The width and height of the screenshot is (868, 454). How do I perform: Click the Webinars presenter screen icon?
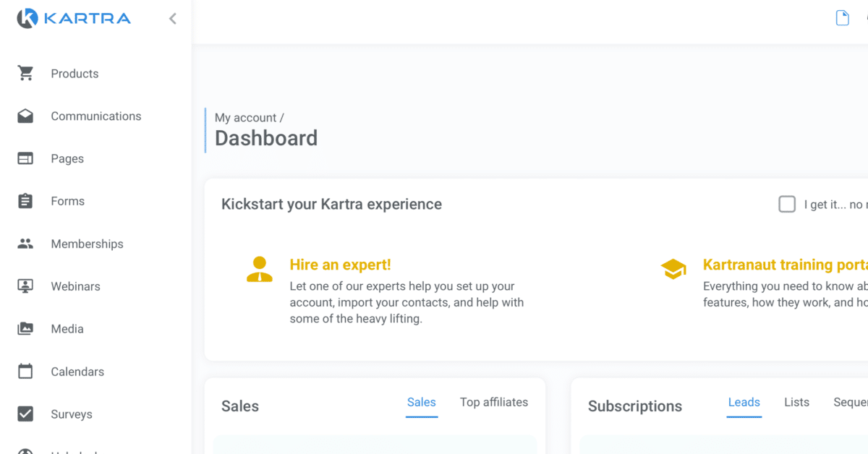[25, 286]
